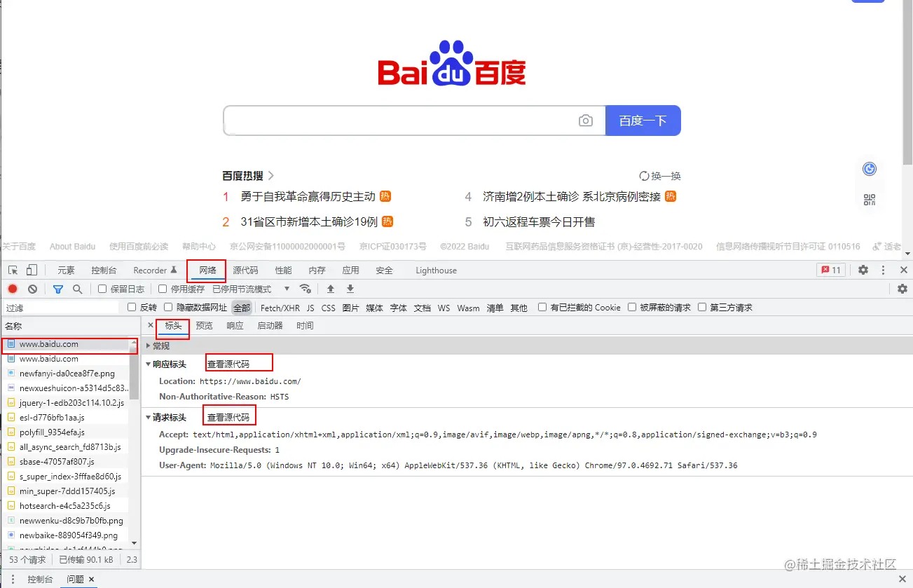Tick the 隐藏数据网址 checkbox
913x588 pixels.
click(x=168, y=307)
